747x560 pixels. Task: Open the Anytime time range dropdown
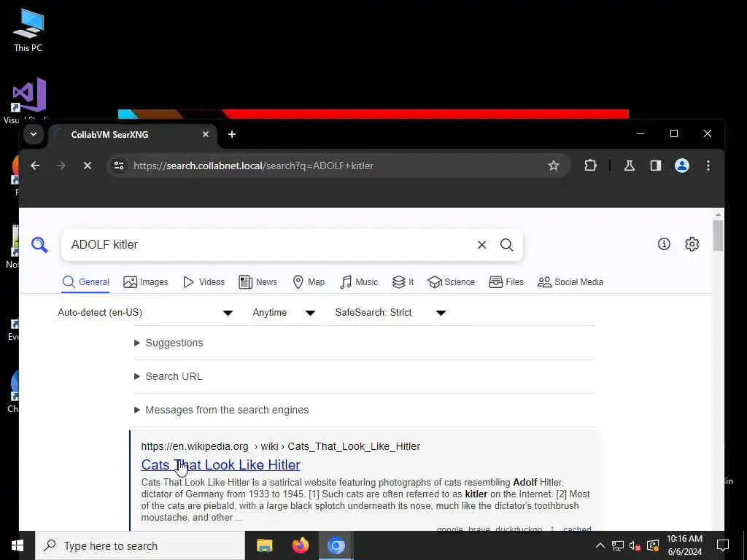[x=284, y=313]
